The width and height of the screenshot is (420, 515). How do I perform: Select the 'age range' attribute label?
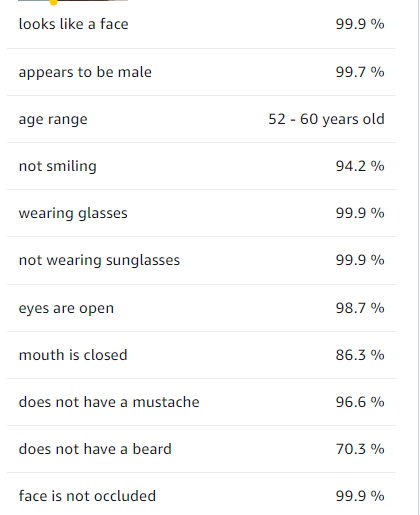tap(53, 120)
